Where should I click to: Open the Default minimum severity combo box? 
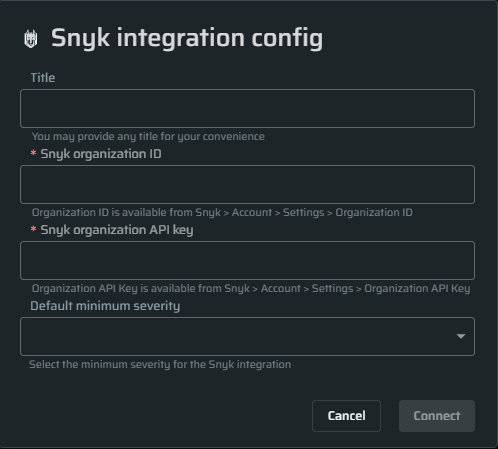click(x=247, y=336)
